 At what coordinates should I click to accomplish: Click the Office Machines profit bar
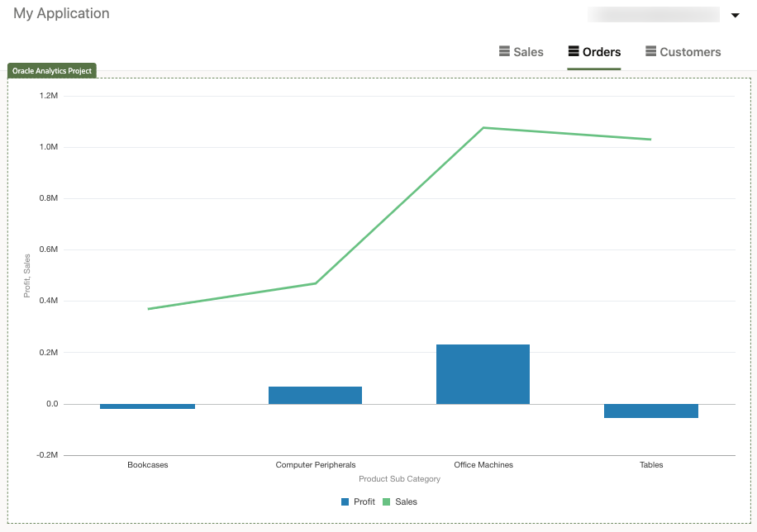point(483,373)
